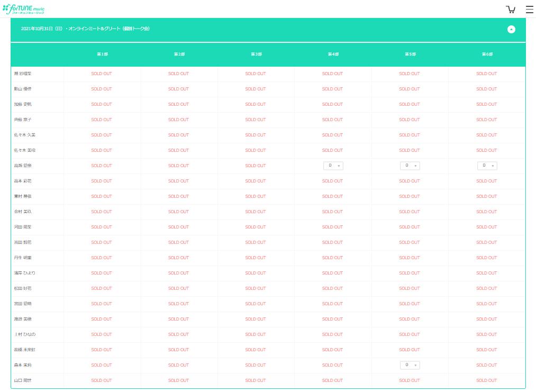Click SOLD OUT for 松田 好花 第6部
The image size is (536, 392).
(x=486, y=288)
